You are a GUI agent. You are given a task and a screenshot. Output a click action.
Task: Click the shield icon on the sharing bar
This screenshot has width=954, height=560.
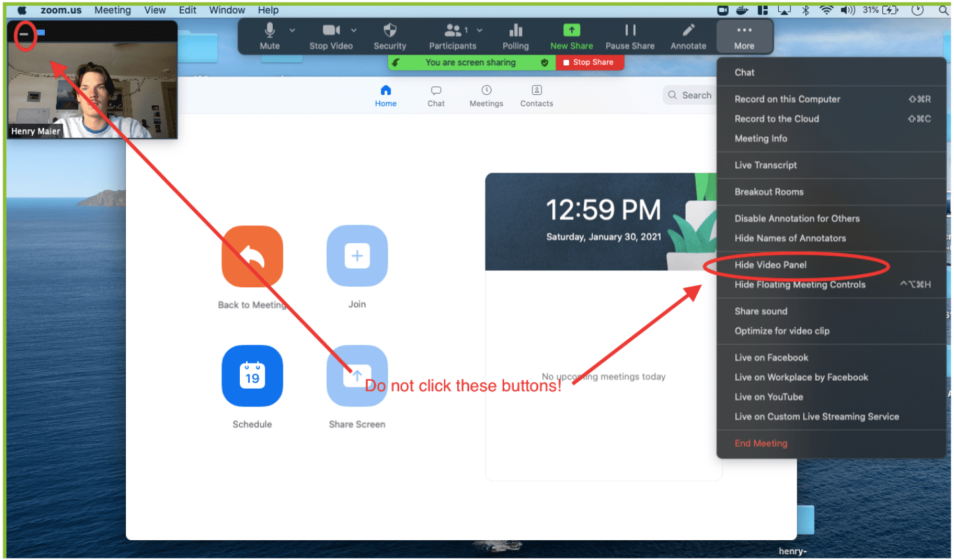click(x=545, y=63)
